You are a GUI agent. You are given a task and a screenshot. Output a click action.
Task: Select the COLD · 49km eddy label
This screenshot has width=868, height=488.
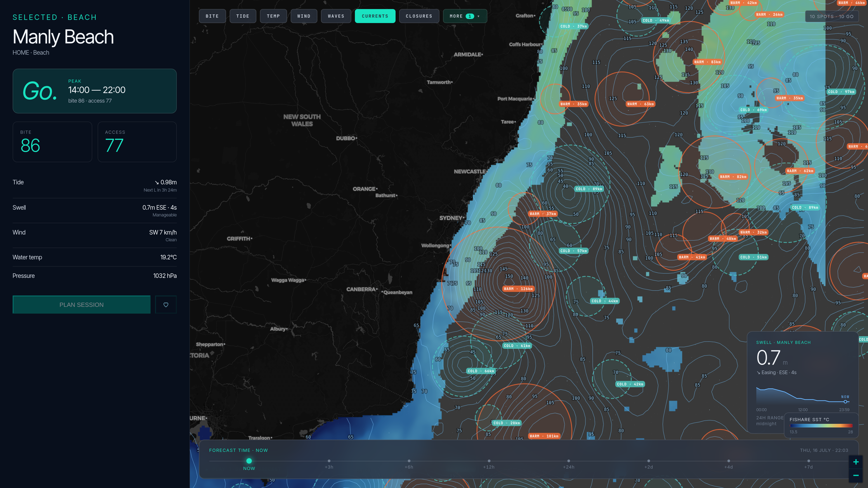click(x=656, y=21)
